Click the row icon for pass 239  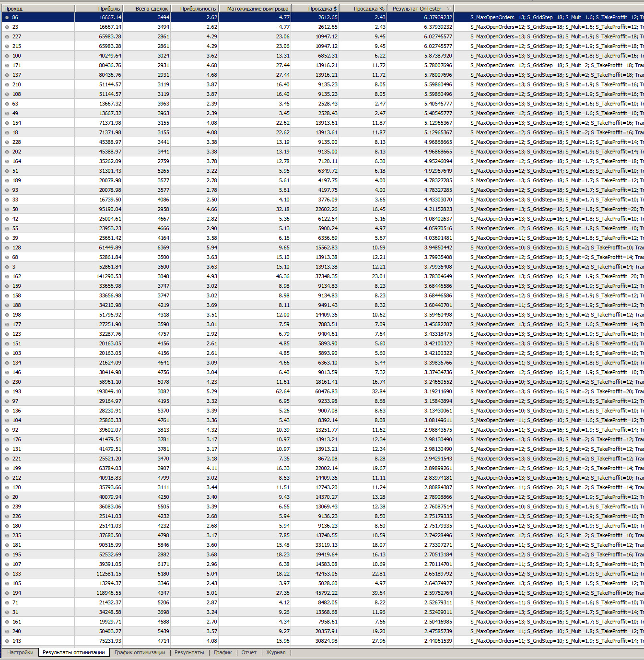(7, 507)
